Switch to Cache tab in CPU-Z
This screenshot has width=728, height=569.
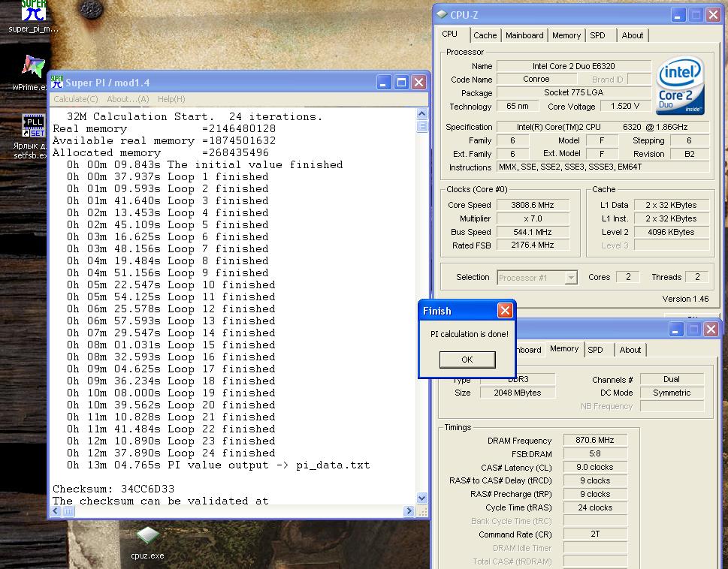tap(485, 35)
